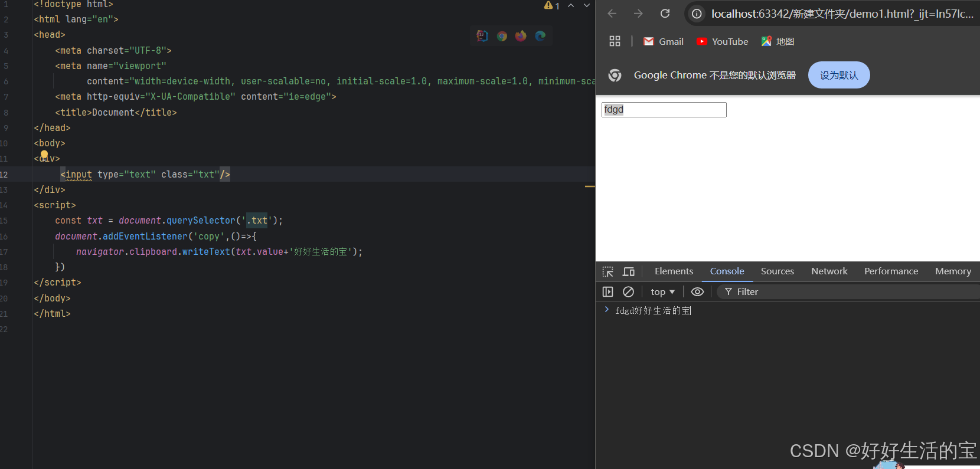The image size is (980, 469).
Task: Click console prompt line with fdgd好好生活的宝
Action: [653, 311]
